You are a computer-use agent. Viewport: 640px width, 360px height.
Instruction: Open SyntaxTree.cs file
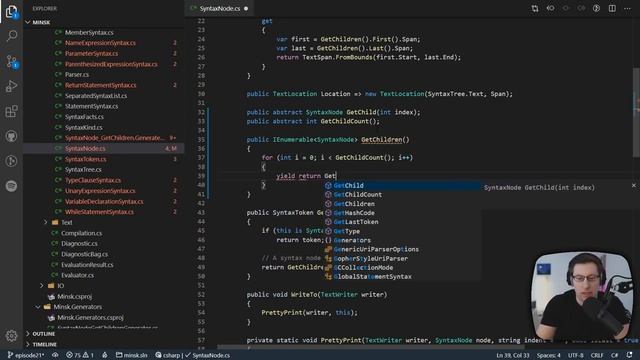point(83,169)
